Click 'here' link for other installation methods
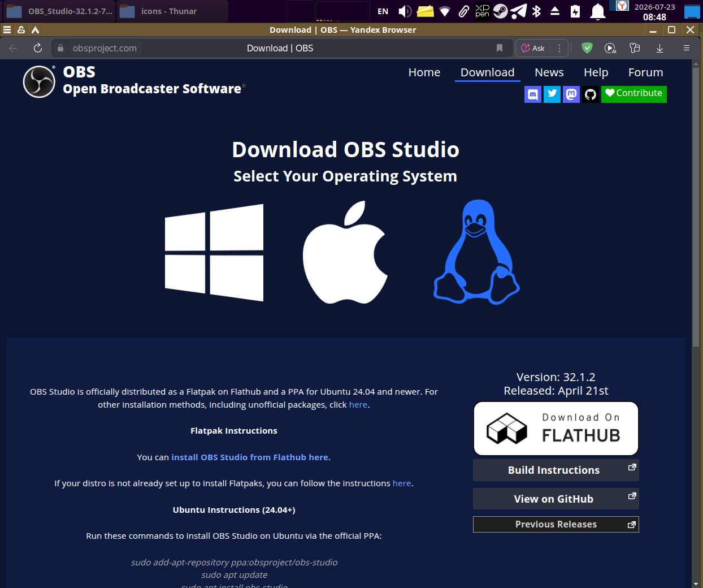 pyautogui.click(x=358, y=405)
